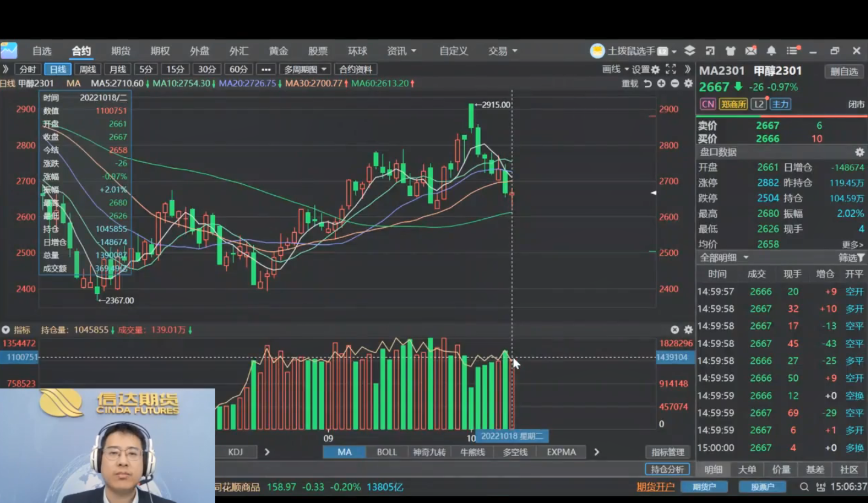Enter fullscreen chart with the expand arrows icon
This screenshot has height=503, width=868.
click(x=671, y=70)
